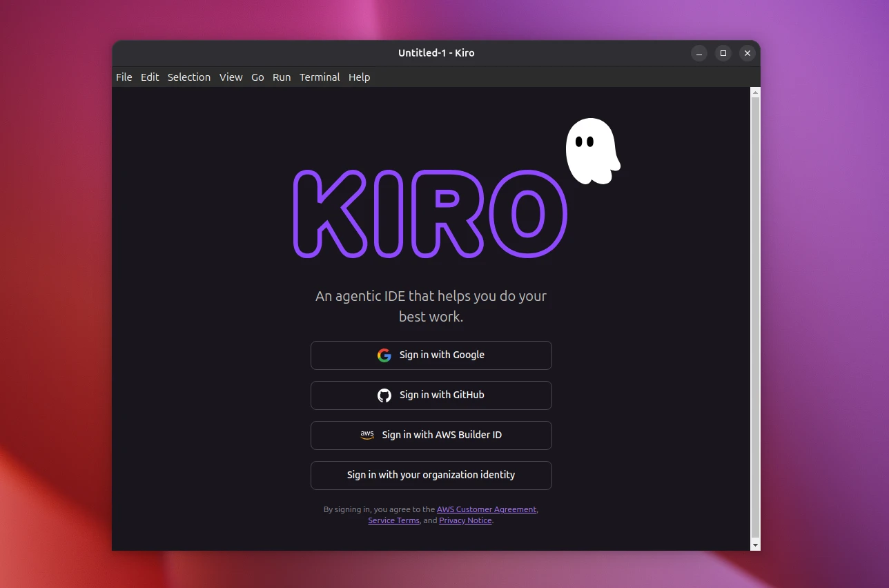Click the Google logo icon
This screenshot has height=588, width=889.
[x=384, y=355]
